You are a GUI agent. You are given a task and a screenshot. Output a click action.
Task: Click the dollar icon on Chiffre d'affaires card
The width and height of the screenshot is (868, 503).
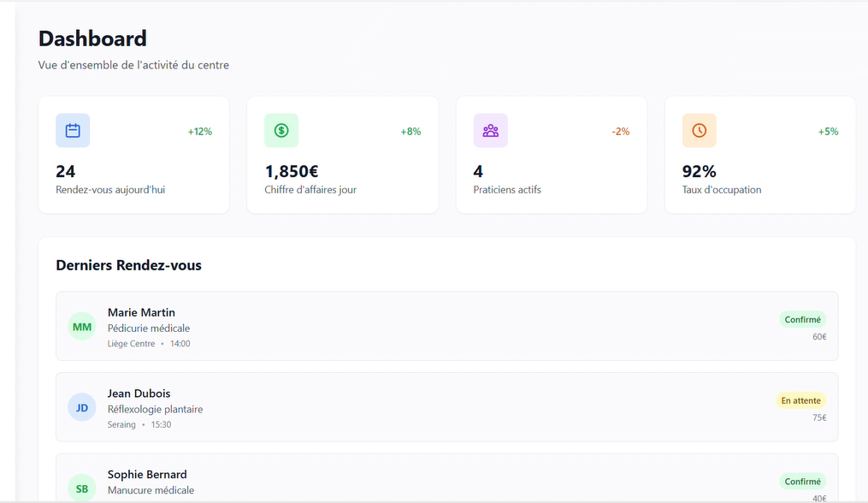[281, 130]
